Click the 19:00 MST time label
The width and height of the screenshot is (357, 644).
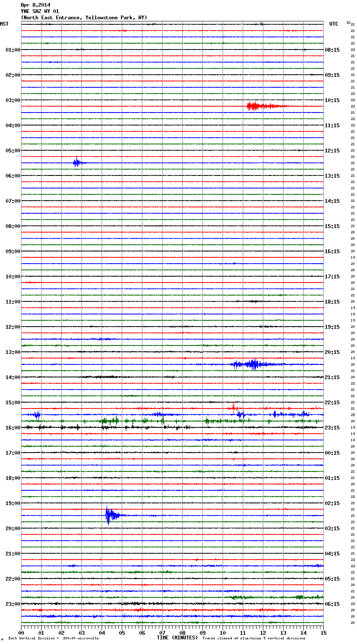[x=13, y=503]
